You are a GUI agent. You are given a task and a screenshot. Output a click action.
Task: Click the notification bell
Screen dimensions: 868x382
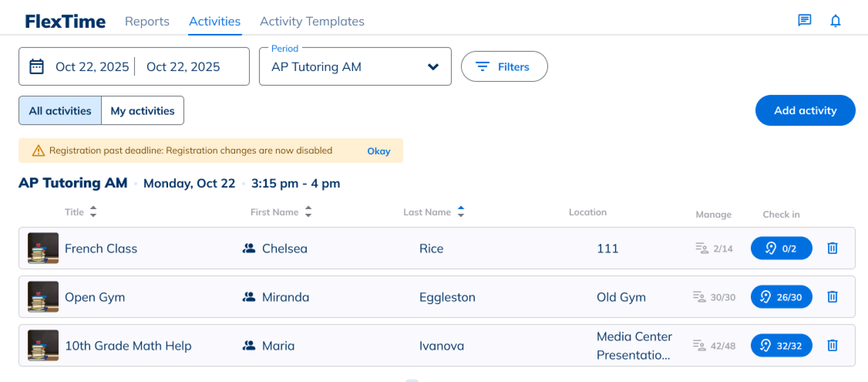click(835, 20)
